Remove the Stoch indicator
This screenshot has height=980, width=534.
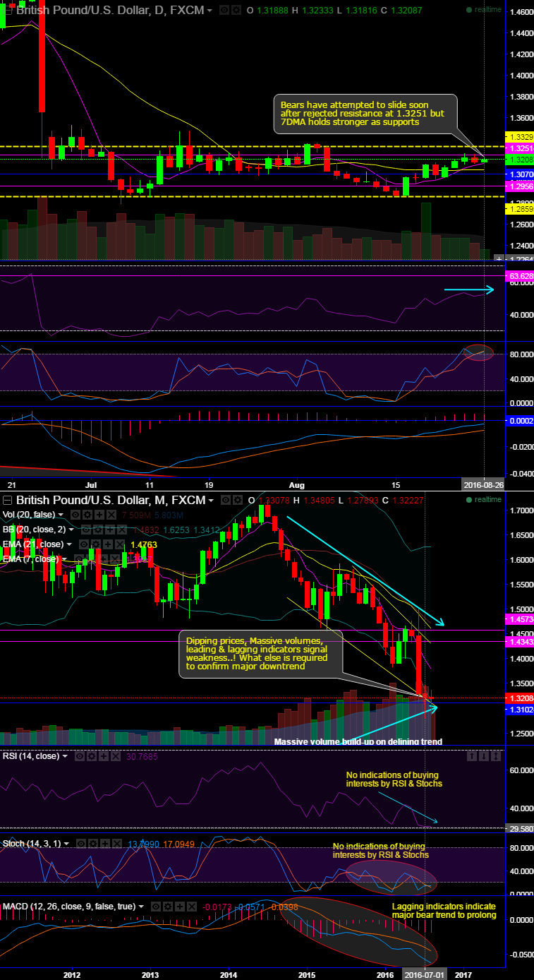point(117,844)
